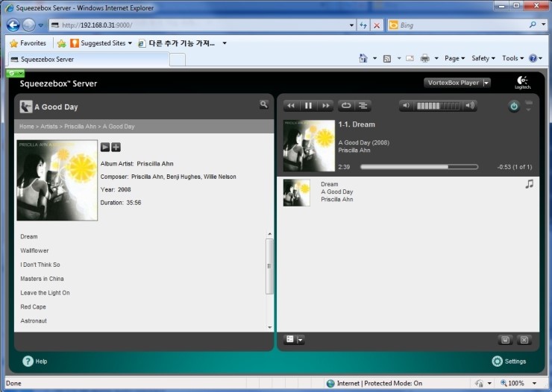
Task: Toggle repeat mode in the player
Action: coord(346,106)
